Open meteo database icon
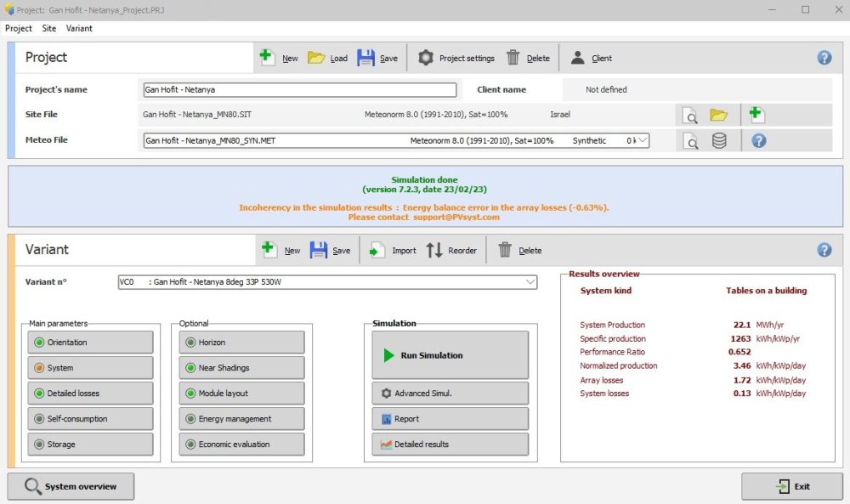The image size is (850, 504). tap(719, 141)
